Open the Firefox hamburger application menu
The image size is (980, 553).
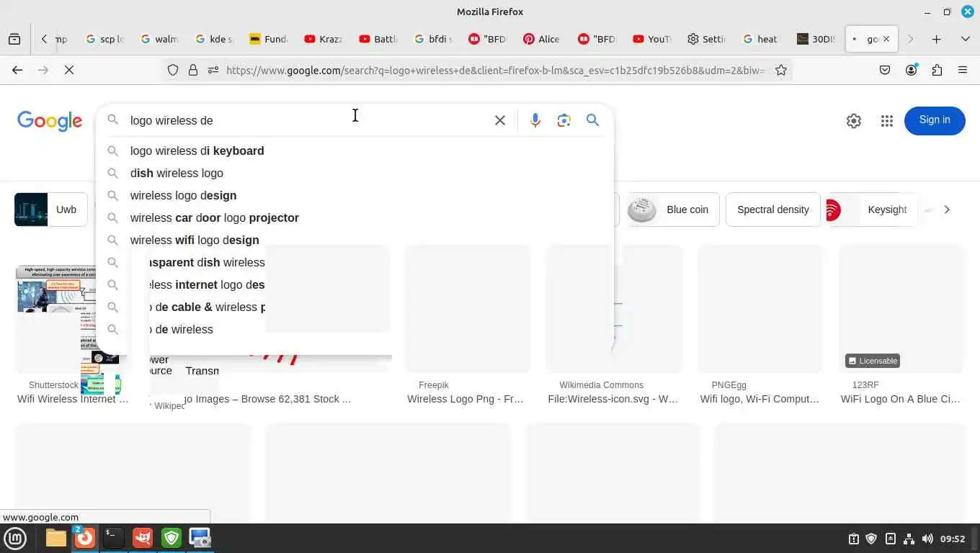tap(963, 70)
